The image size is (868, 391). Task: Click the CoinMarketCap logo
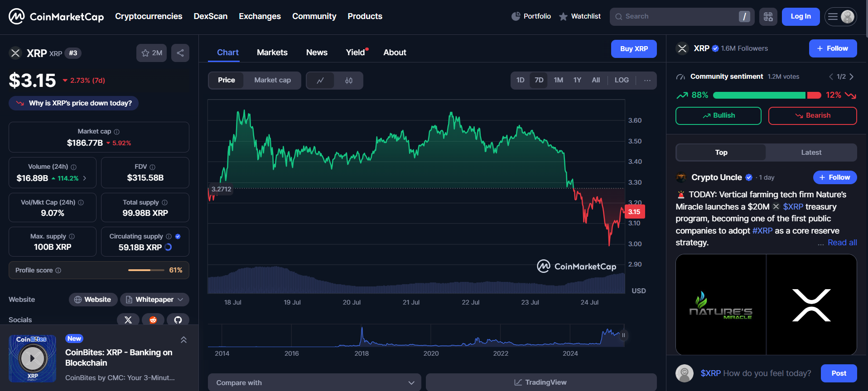[x=56, y=17]
